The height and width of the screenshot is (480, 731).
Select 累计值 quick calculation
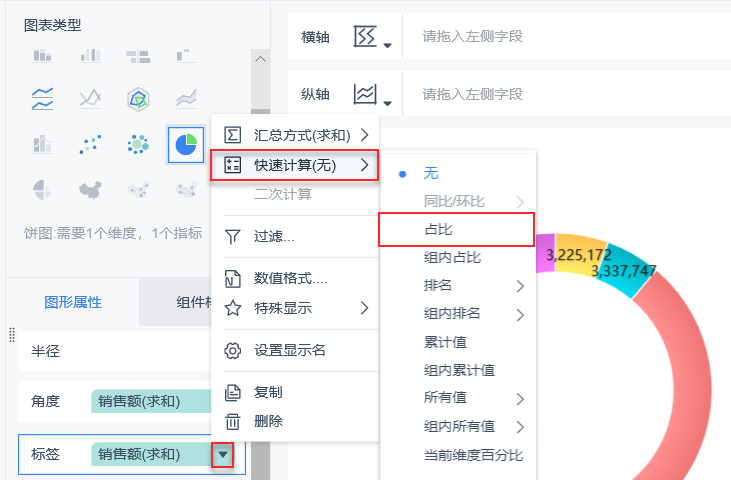[x=458, y=342]
